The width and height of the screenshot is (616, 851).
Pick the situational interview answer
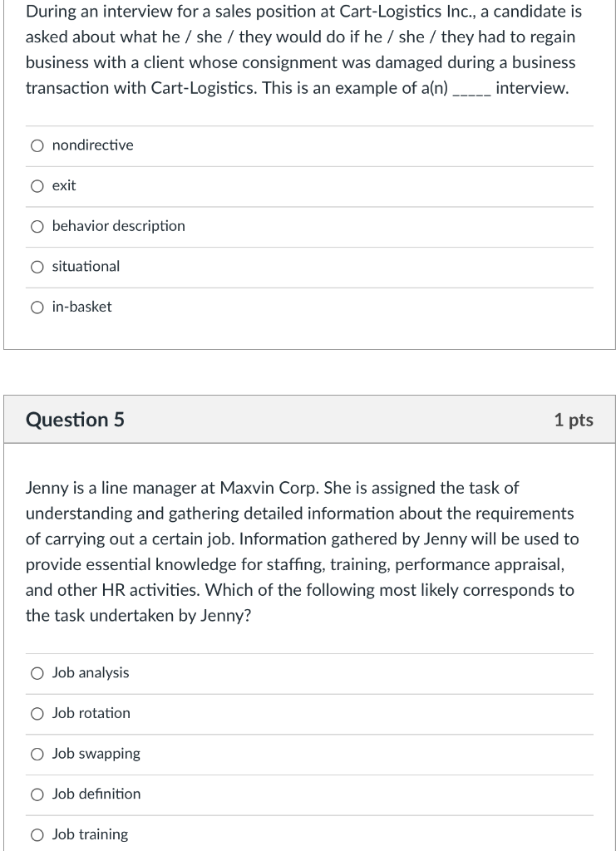tap(37, 267)
